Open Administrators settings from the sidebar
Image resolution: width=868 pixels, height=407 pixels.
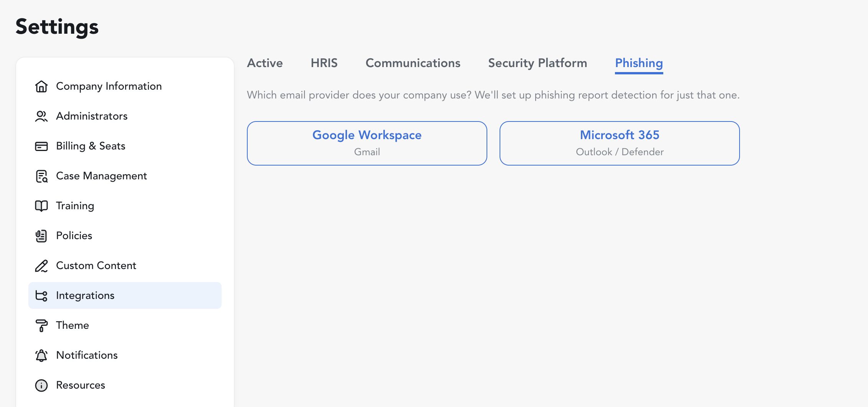[x=125, y=116]
